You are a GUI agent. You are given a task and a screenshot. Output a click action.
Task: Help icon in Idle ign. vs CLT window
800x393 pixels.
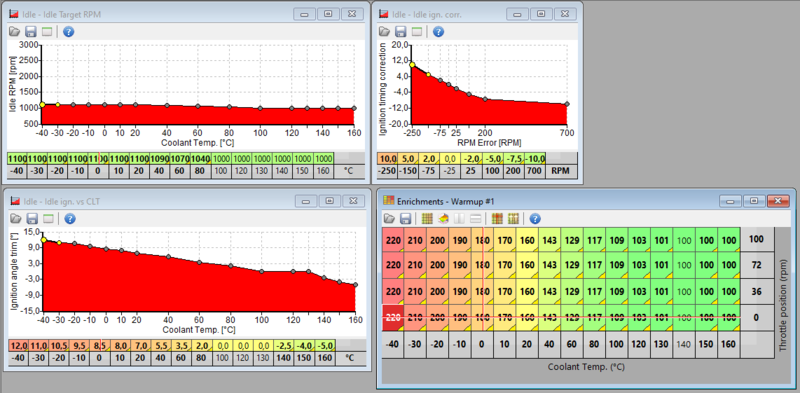70,219
